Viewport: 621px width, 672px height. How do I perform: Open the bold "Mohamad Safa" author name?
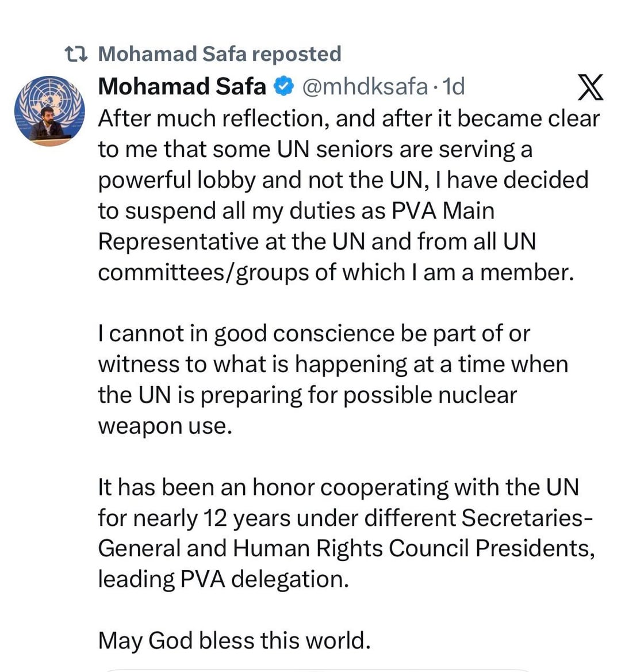click(x=182, y=87)
